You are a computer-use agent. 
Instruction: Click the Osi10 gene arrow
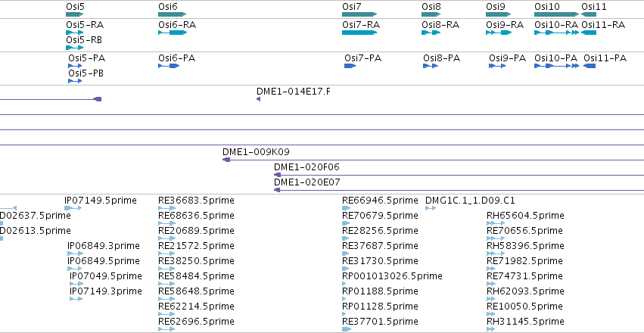coord(556,14)
